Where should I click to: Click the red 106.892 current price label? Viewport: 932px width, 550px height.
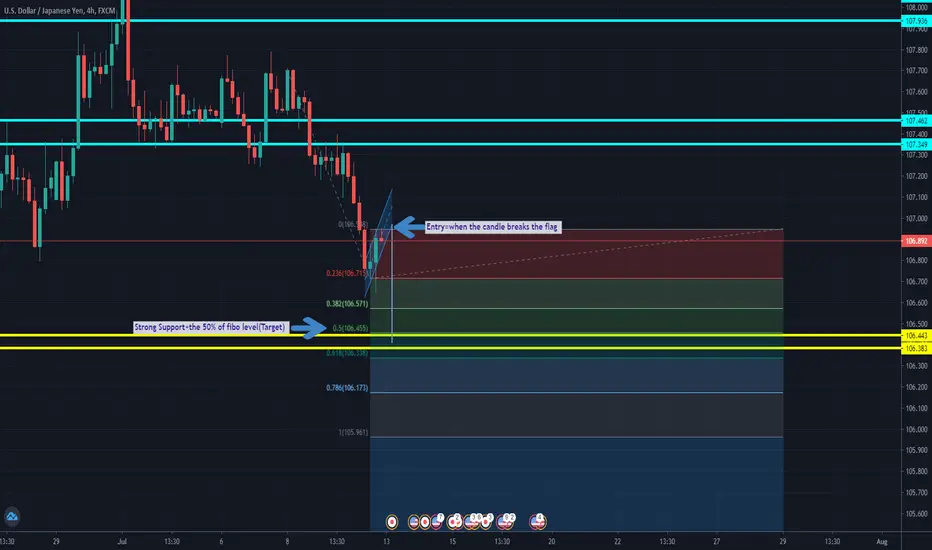[x=916, y=241]
